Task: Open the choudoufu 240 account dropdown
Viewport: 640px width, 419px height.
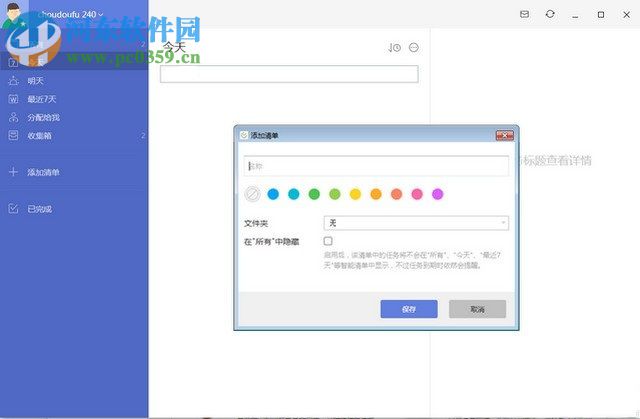Action: click(70, 14)
